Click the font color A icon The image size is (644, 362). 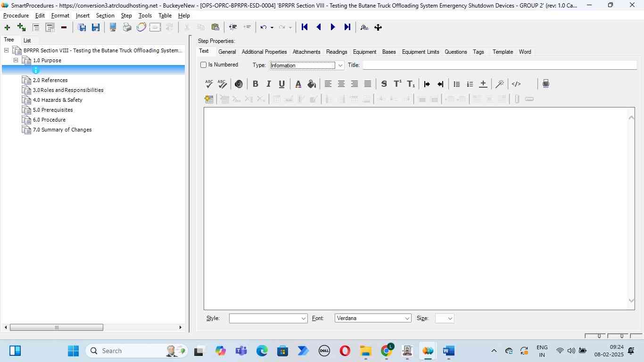click(298, 84)
